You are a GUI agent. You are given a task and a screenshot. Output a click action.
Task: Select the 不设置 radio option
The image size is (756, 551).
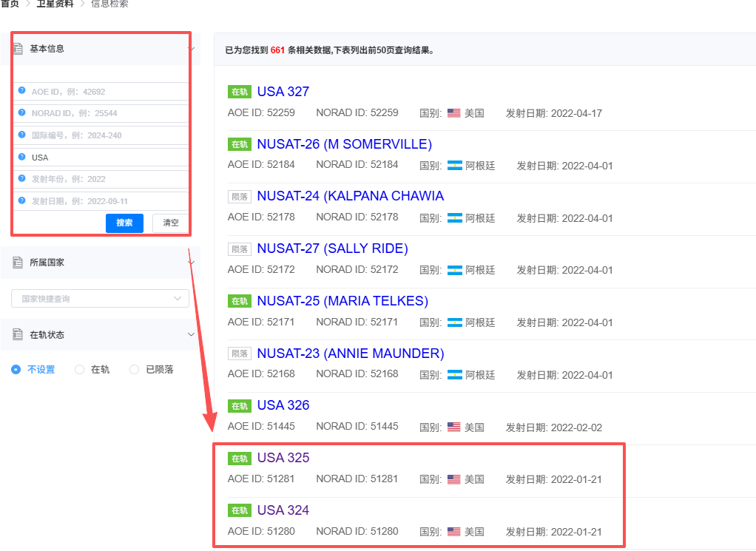16,370
